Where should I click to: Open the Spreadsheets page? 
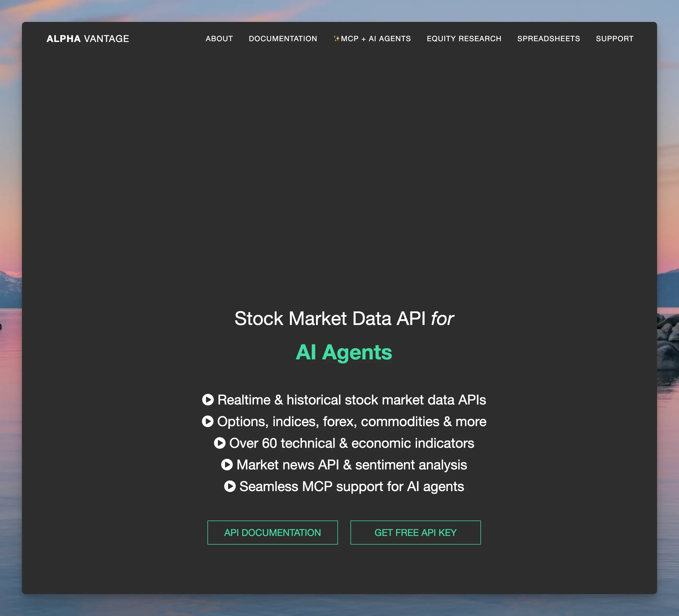549,39
